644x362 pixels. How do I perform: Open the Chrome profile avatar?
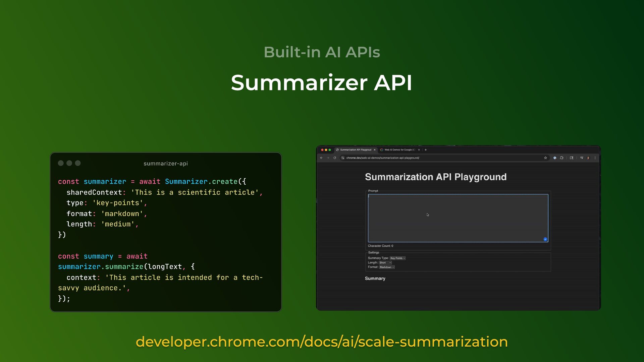pos(588,158)
